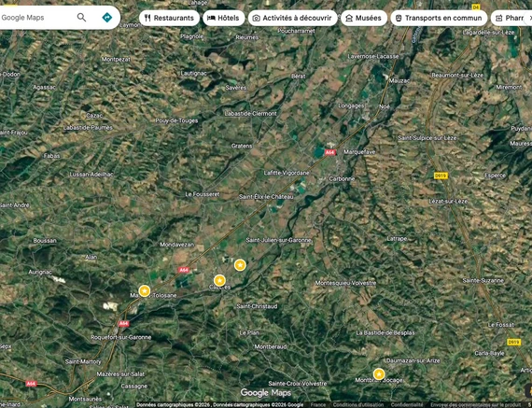
Task: Open the saved star marker at Cazères
Action: click(220, 281)
